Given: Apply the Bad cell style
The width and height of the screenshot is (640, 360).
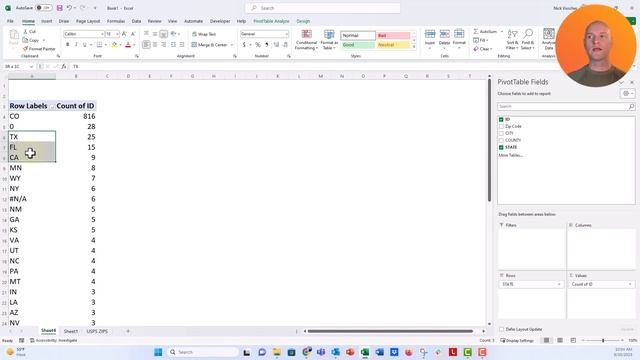Looking at the screenshot, I should click(x=393, y=36).
